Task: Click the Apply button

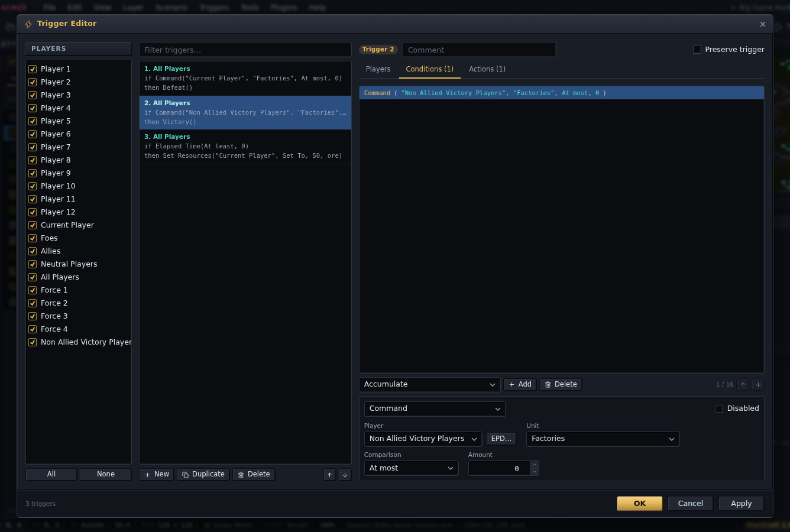Action: [x=742, y=504]
